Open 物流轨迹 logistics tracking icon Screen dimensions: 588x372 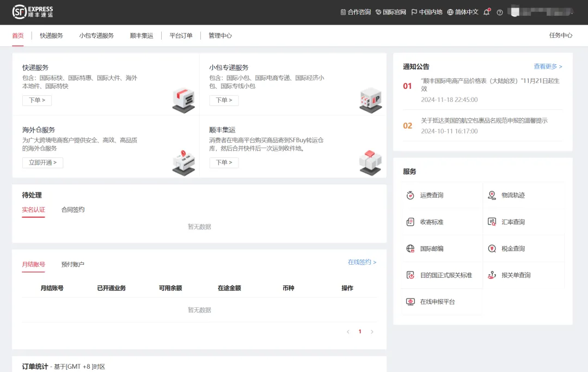pyautogui.click(x=492, y=196)
